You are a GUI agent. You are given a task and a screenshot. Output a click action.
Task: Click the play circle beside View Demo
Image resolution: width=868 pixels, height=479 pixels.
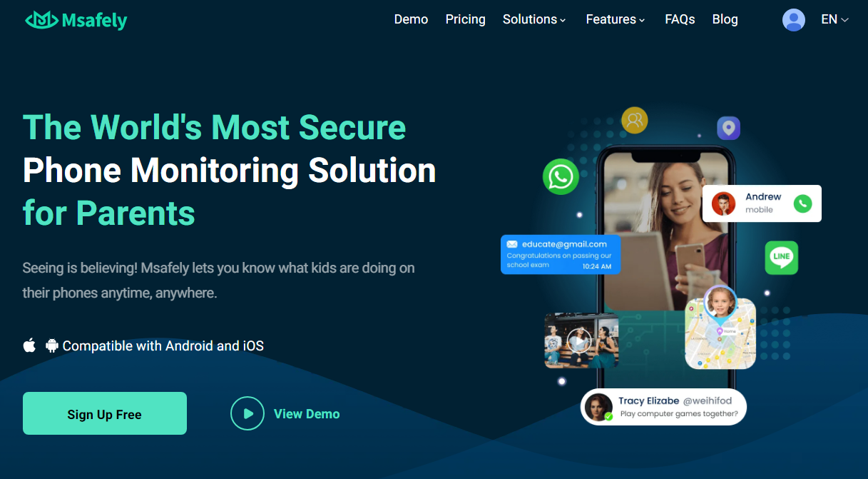coord(247,413)
